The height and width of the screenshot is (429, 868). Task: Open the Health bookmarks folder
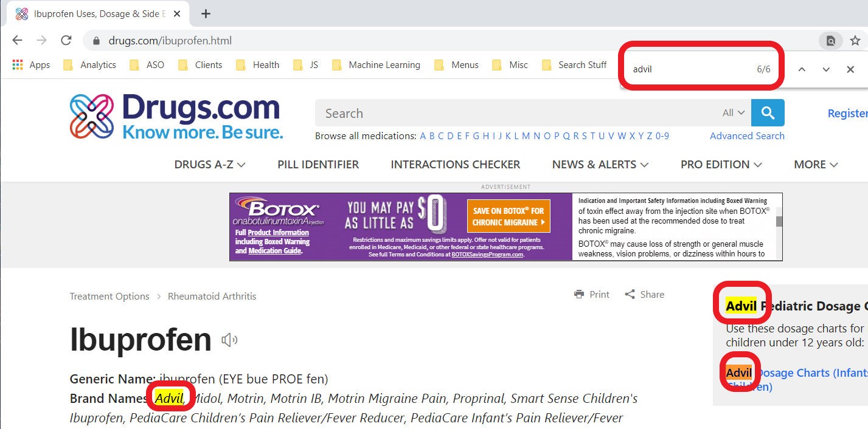click(x=258, y=64)
